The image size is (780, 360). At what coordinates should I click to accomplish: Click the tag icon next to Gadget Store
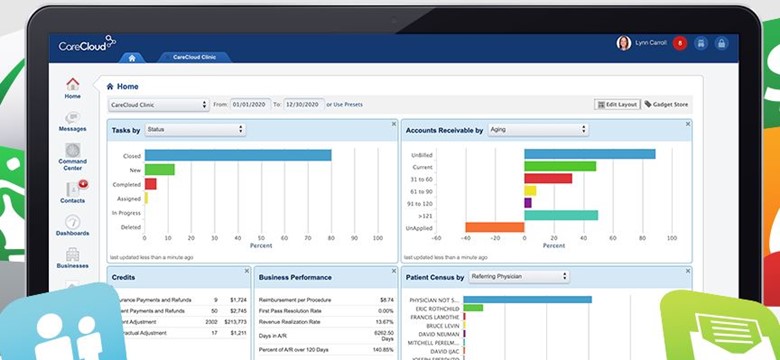pyautogui.click(x=648, y=104)
